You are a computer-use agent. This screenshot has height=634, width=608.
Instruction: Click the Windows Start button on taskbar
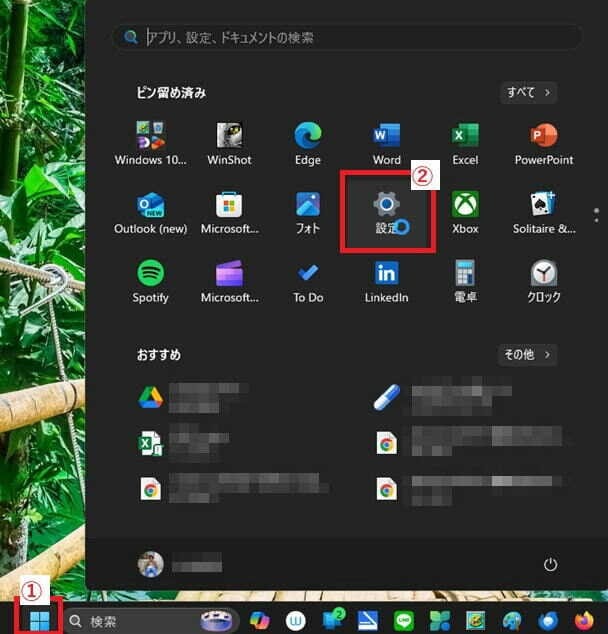(x=39, y=621)
